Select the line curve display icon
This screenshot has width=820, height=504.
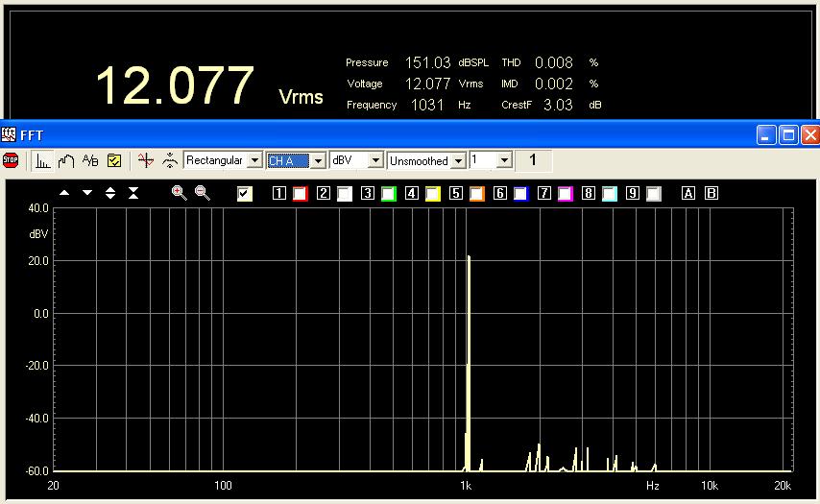(66, 160)
